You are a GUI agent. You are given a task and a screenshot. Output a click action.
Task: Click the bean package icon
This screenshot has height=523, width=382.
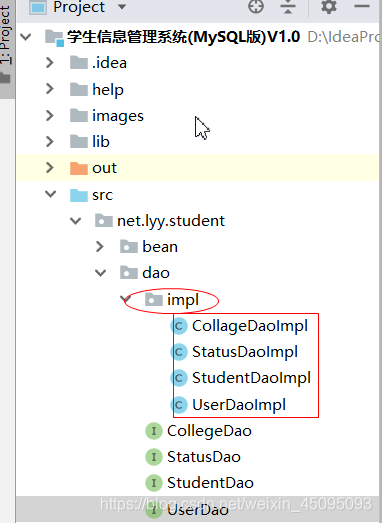(x=129, y=246)
